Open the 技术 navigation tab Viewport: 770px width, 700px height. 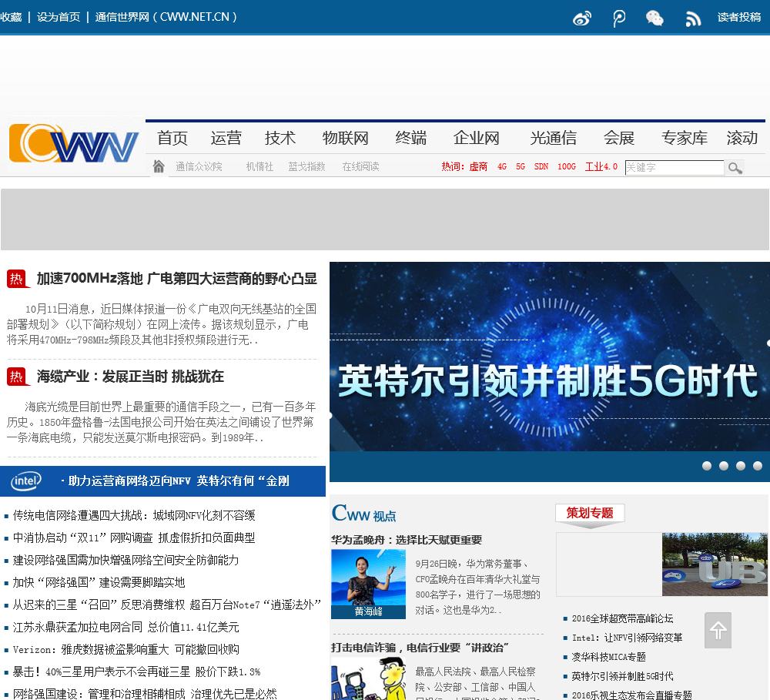[280, 138]
